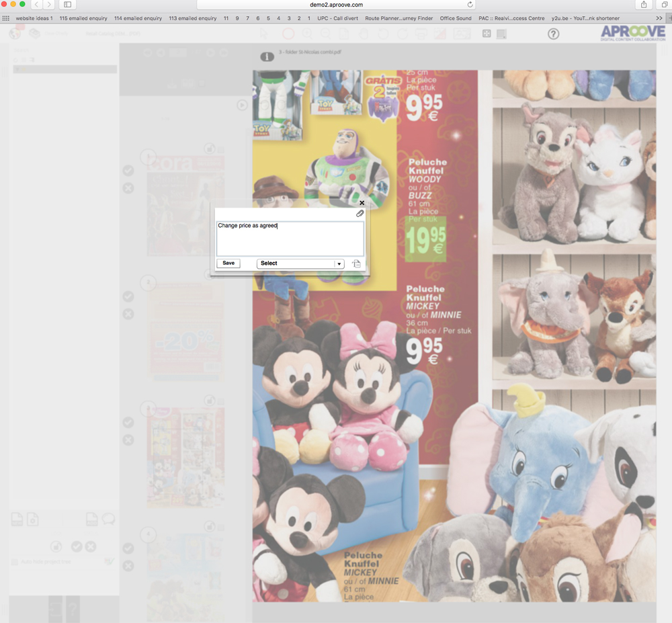Open the comments speech bubble icon
This screenshot has height=623, width=672.
coord(108,519)
